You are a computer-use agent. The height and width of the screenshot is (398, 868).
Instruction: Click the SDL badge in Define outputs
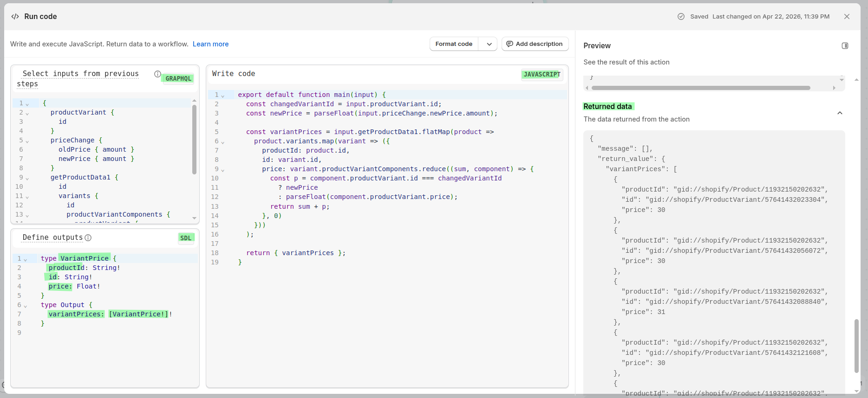tap(186, 238)
